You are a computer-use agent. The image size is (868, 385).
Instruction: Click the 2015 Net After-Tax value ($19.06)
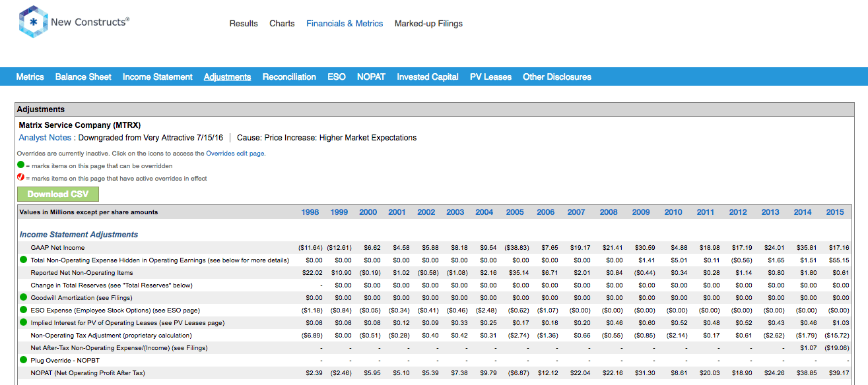[x=837, y=348]
